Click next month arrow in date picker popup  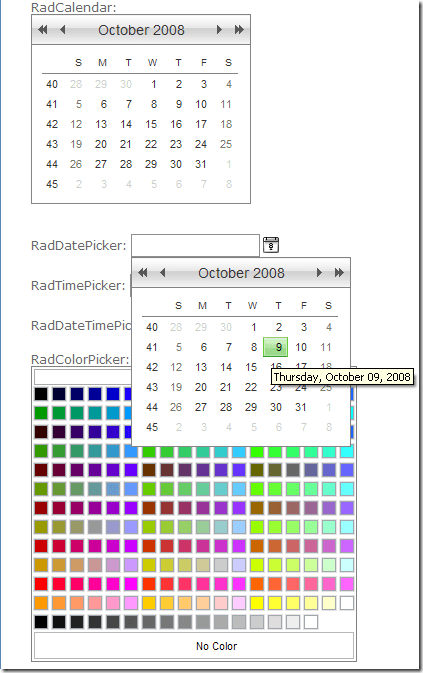(x=319, y=273)
